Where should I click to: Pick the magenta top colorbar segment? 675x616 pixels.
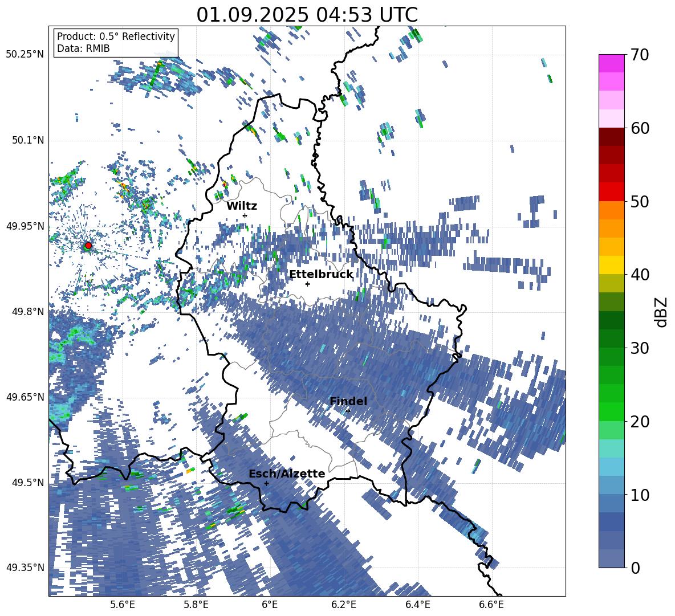[x=611, y=63]
